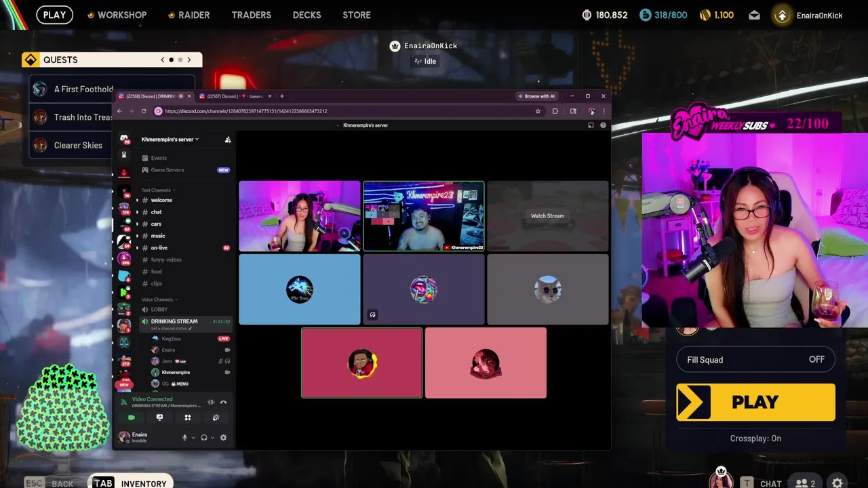Toggle Fill Squad setting
This screenshot has height=488, width=868.
tap(755, 360)
